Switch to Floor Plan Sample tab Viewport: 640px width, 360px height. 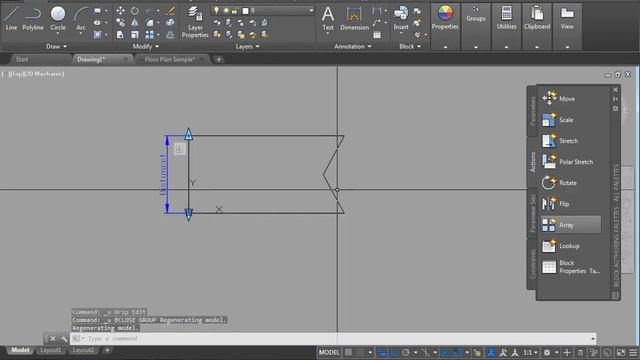tap(169, 60)
